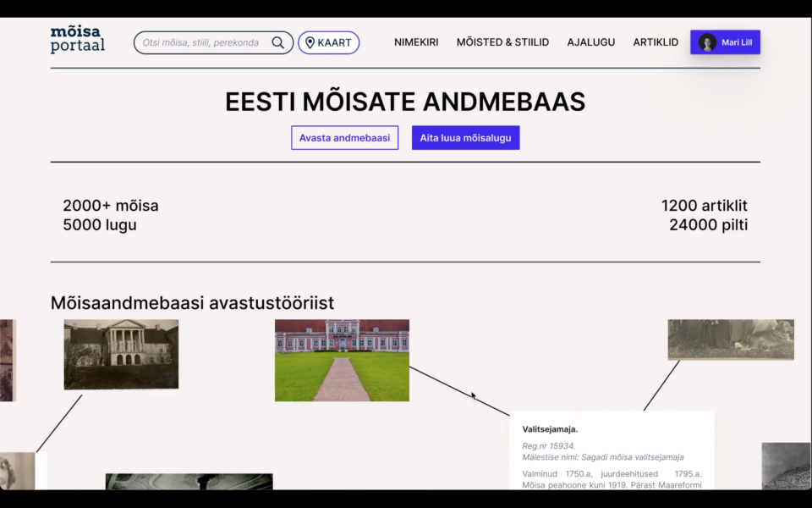
Task: Click the dark photo at bottom center
Action: pos(189,482)
